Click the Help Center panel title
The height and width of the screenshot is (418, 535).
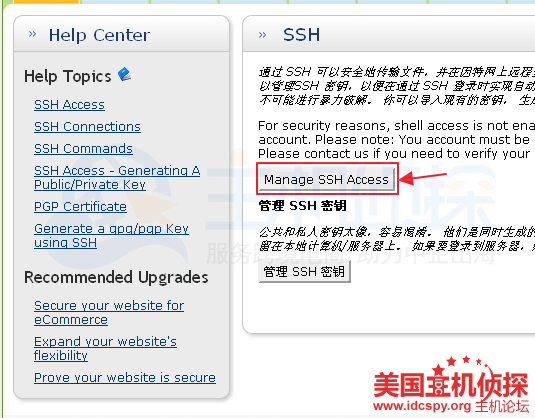pos(99,35)
